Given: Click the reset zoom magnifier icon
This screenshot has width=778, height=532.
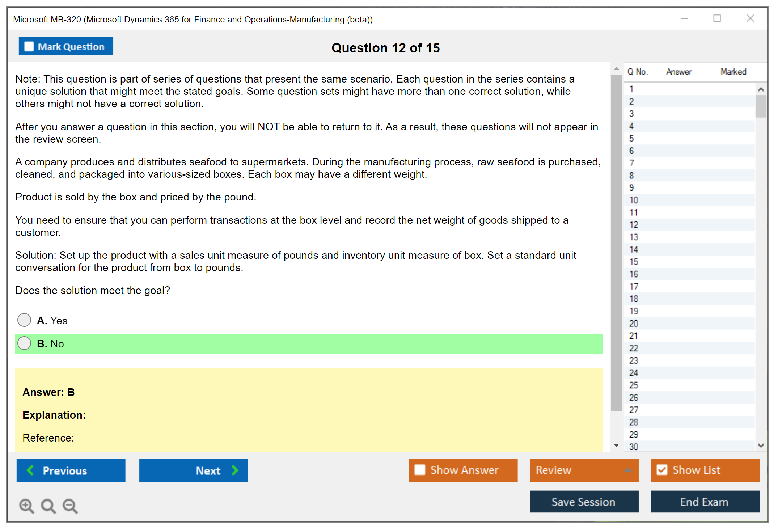Looking at the screenshot, I should click(48, 506).
